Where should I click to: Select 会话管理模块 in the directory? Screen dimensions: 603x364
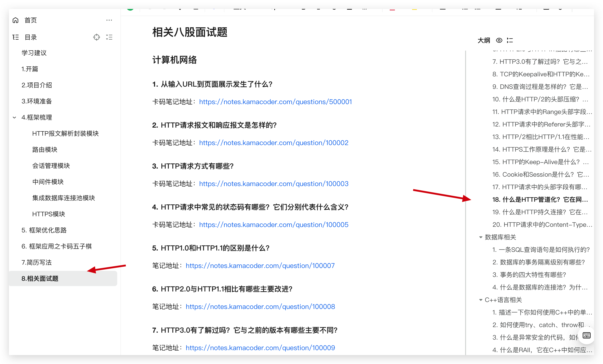click(51, 166)
